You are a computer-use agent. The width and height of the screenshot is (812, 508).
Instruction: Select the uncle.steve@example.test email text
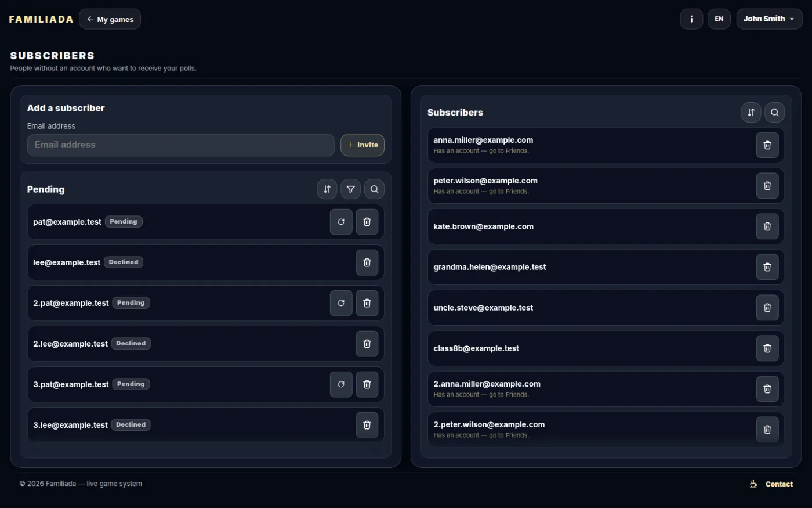point(483,308)
